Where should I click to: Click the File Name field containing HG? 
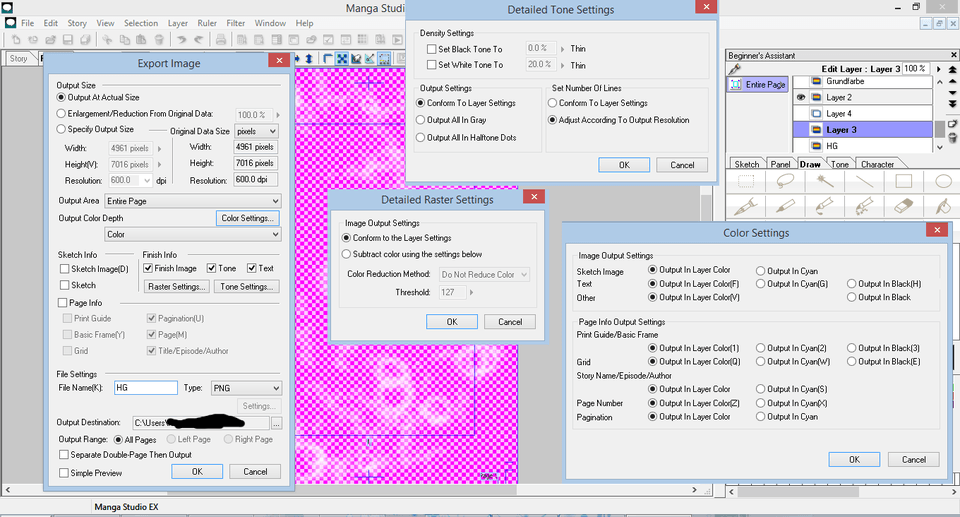146,388
